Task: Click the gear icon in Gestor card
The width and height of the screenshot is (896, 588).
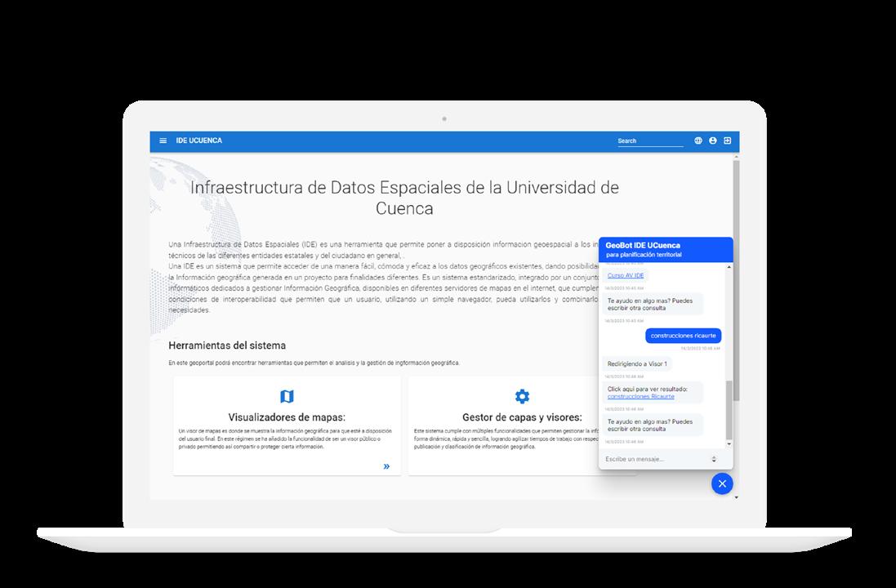Action: coord(522,396)
